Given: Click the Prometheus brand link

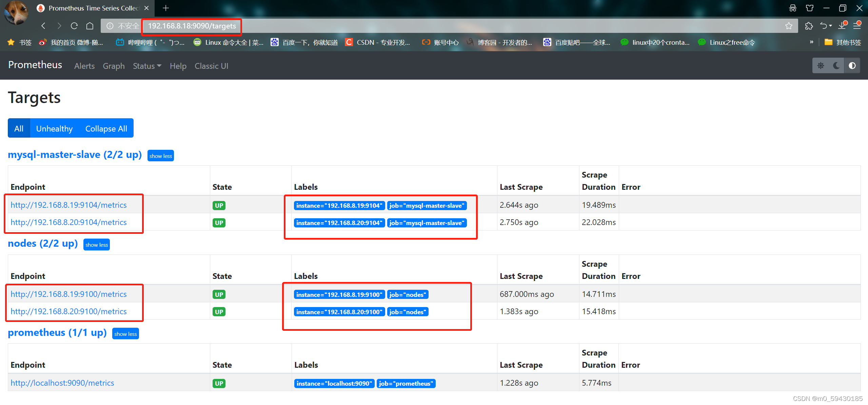Looking at the screenshot, I should (x=35, y=65).
